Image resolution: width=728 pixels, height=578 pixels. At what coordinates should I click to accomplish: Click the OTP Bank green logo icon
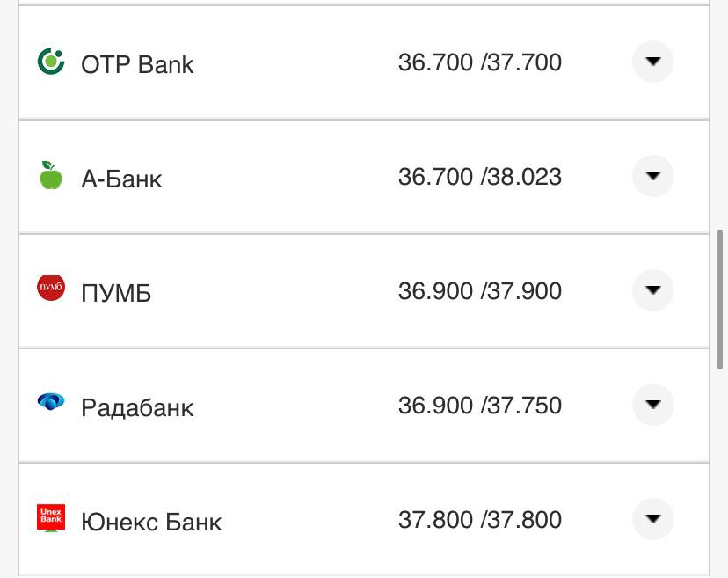(x=51, y=62)
